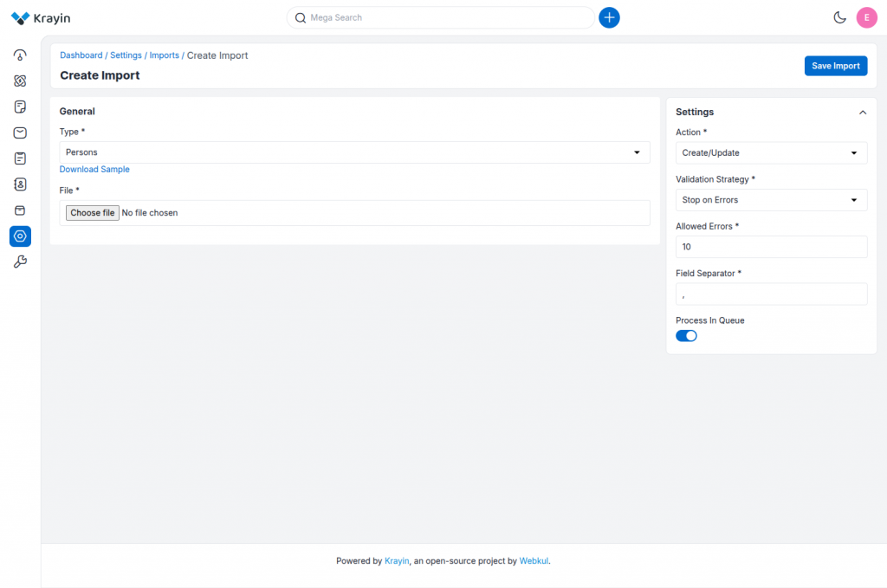This screenshot has width=887, height=588.
Task: Open the Configuration wrench sidebar icon
Action: click(20, 262)
